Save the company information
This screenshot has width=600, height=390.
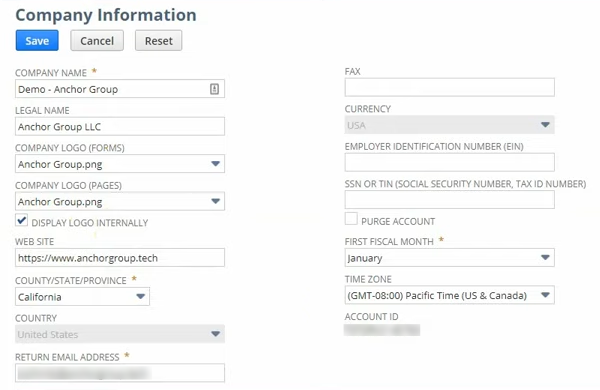pyautogui.click(x=37, y=40)
